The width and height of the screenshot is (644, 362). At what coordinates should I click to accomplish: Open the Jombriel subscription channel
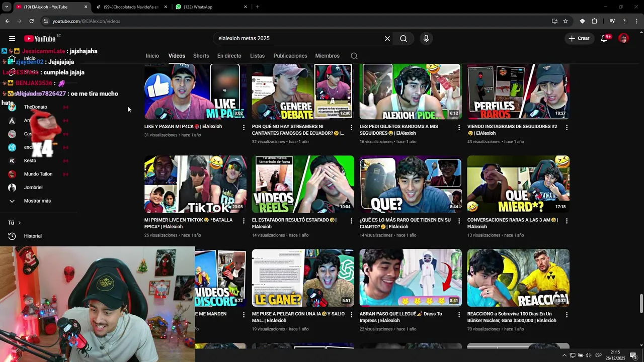[33, 188]
